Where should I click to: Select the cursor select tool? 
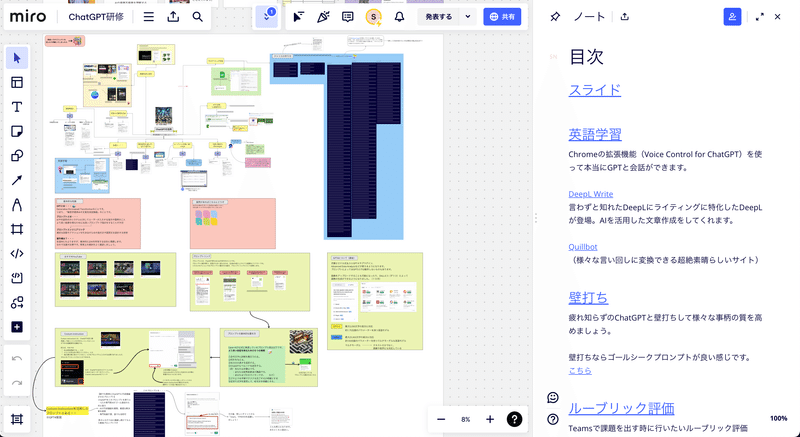[17, 58]
